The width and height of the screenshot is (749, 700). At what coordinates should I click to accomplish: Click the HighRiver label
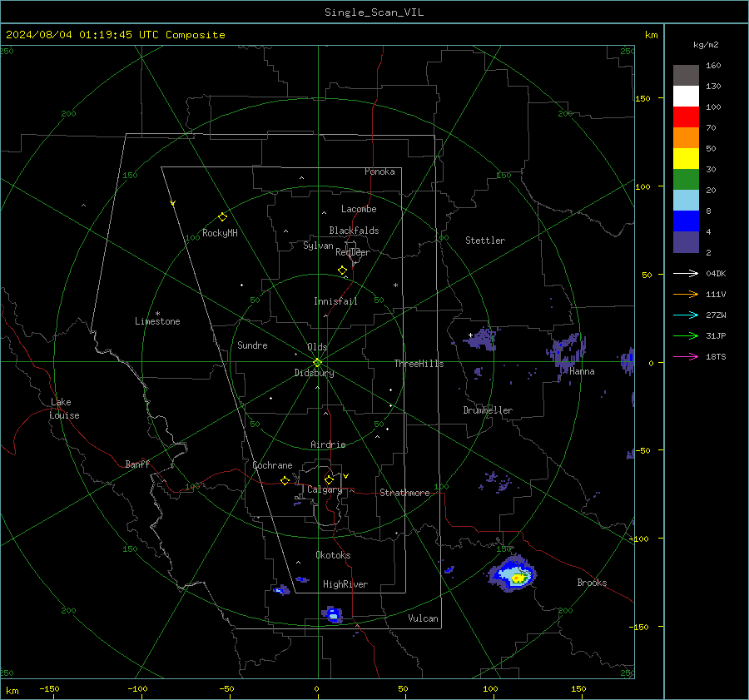[345, 584]
